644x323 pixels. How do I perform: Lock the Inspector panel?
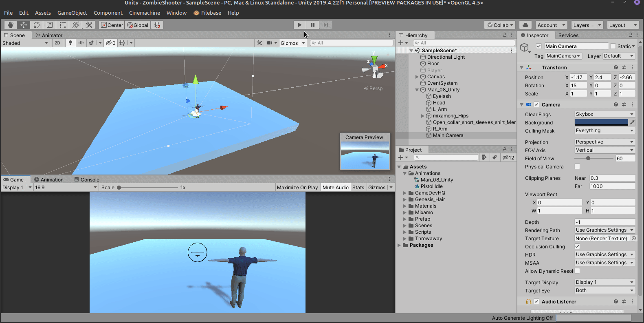(x=630, y=35)
